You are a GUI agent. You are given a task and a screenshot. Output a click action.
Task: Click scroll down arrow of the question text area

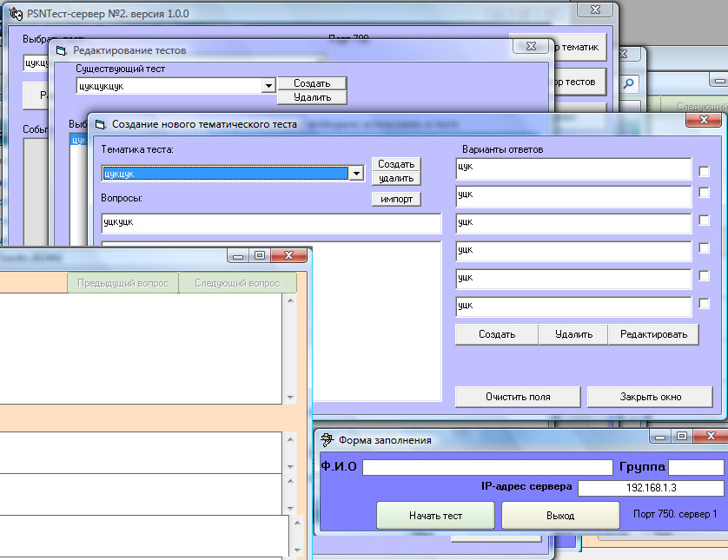coord(290,398)
